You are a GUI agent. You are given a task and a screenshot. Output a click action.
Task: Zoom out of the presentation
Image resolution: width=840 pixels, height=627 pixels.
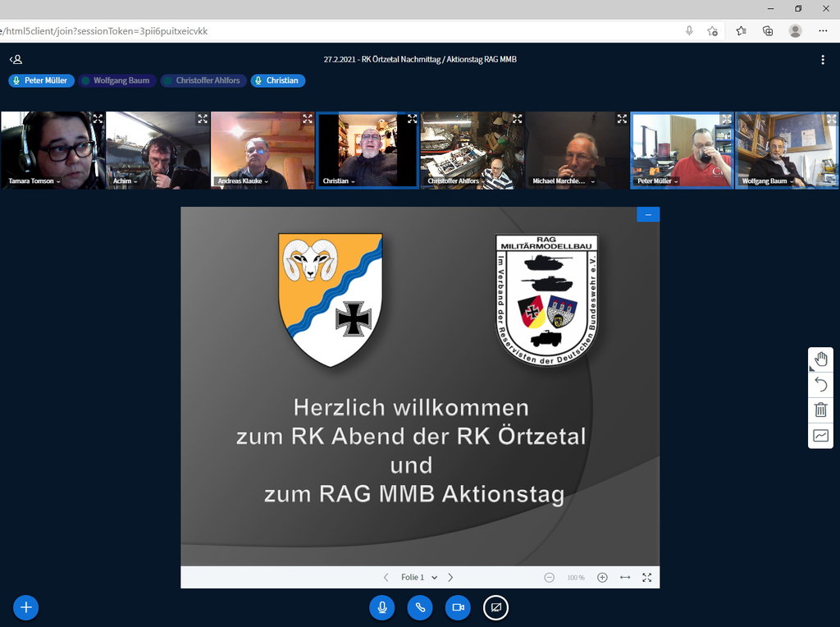[549, 577]
